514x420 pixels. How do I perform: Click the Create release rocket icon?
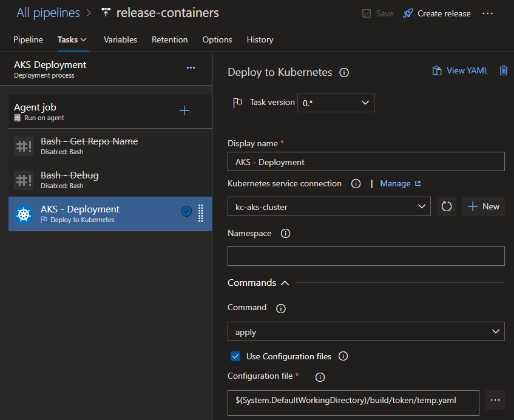(408, 13)
